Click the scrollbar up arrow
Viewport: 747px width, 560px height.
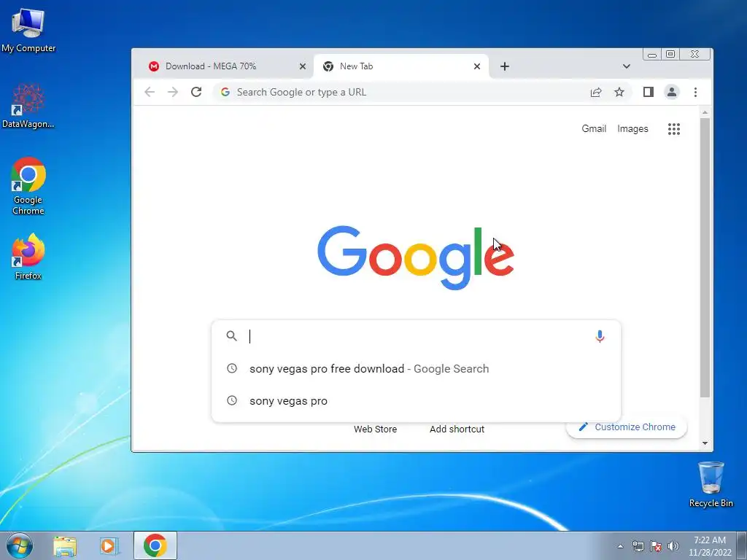pos(705,112)
